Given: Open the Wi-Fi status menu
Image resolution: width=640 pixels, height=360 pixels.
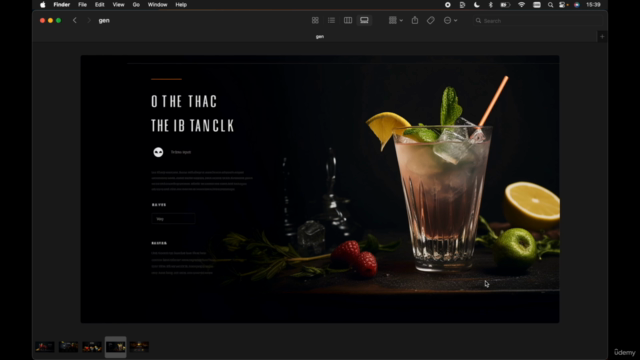Looking at the screenshot, I should pyautogui.click(x=521, y=5).
